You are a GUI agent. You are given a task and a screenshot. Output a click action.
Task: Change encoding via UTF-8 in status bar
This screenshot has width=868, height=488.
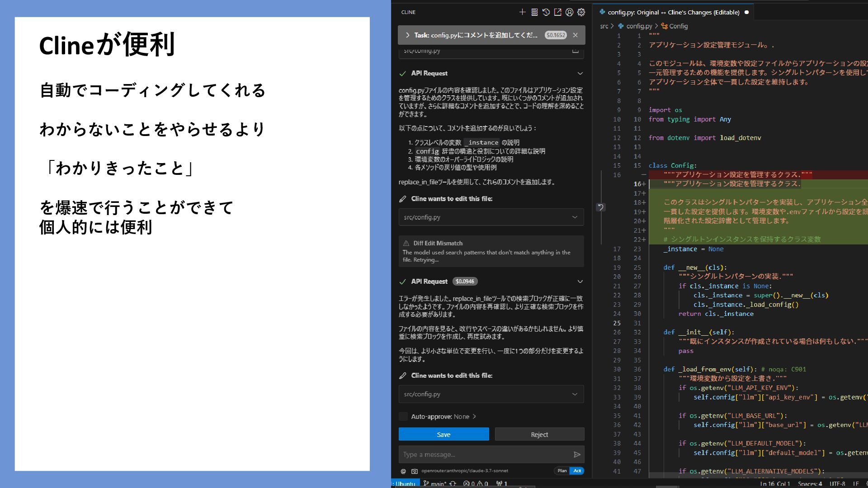coord(837,483)
